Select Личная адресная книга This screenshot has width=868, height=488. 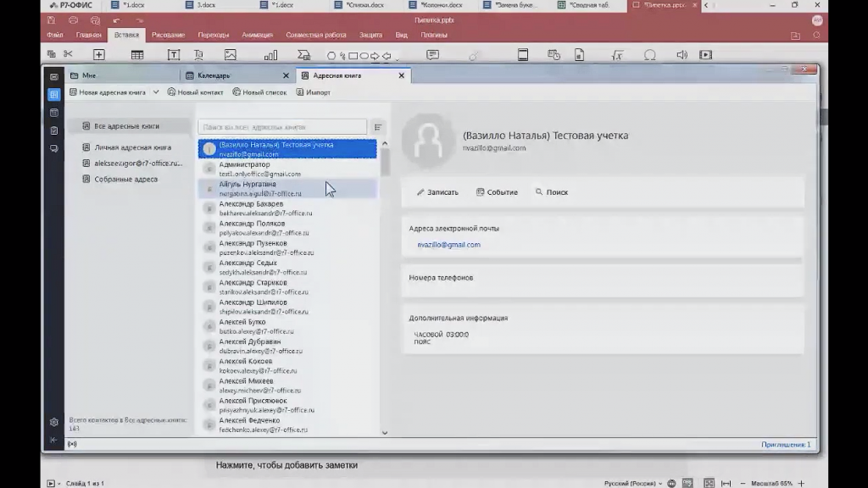[x=132, y=147]
